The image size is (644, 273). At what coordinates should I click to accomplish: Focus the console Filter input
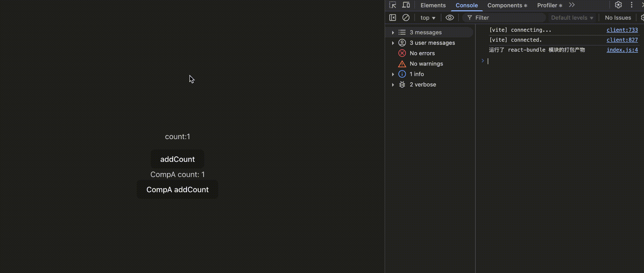[506, 18]
